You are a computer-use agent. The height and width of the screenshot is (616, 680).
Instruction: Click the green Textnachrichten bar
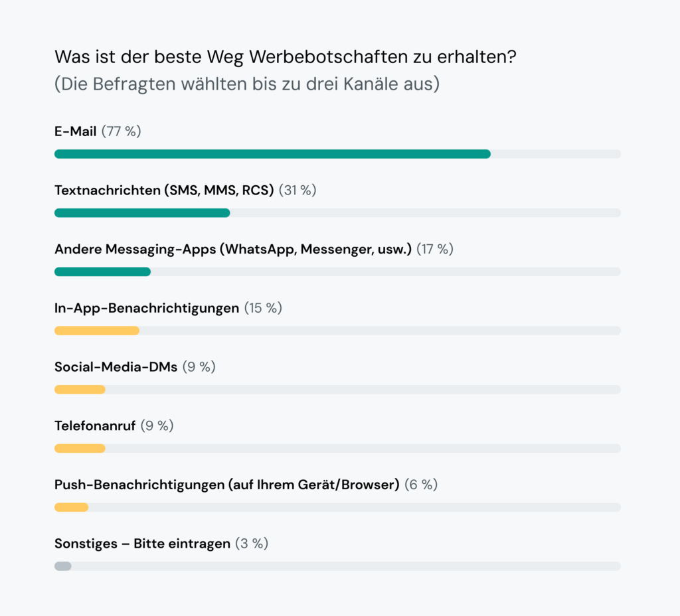tap(142, 213)
